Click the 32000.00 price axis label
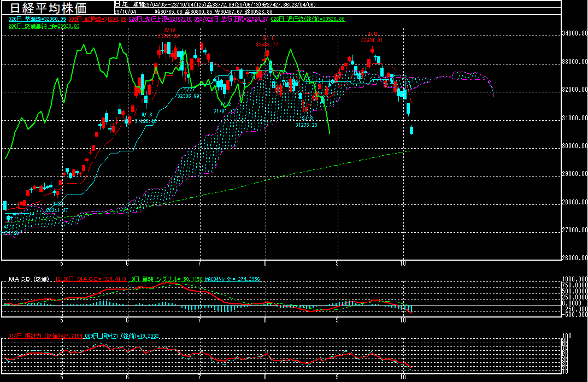Viewport: 588px width, 382px height. click(574, 90)
